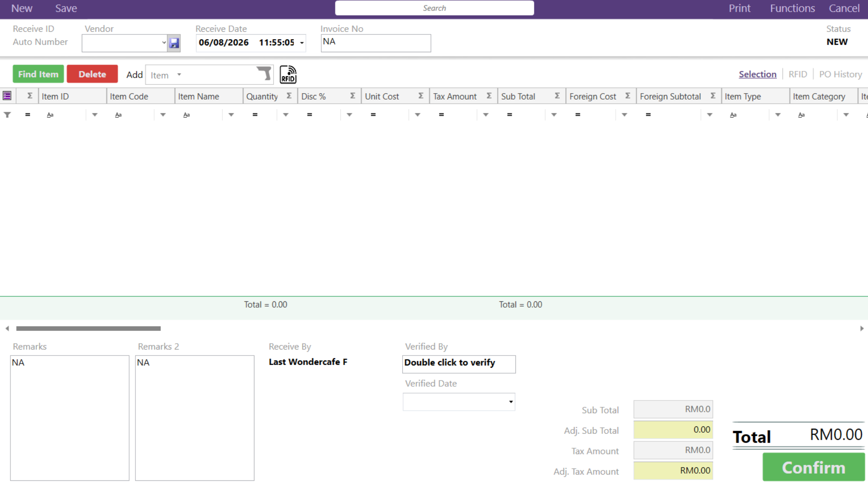Click the Item Code filter operator Aa icon

coord(119,115)
